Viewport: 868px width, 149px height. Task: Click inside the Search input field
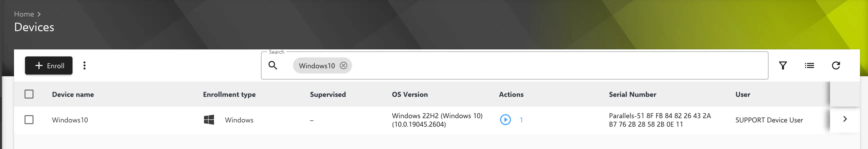539,65
